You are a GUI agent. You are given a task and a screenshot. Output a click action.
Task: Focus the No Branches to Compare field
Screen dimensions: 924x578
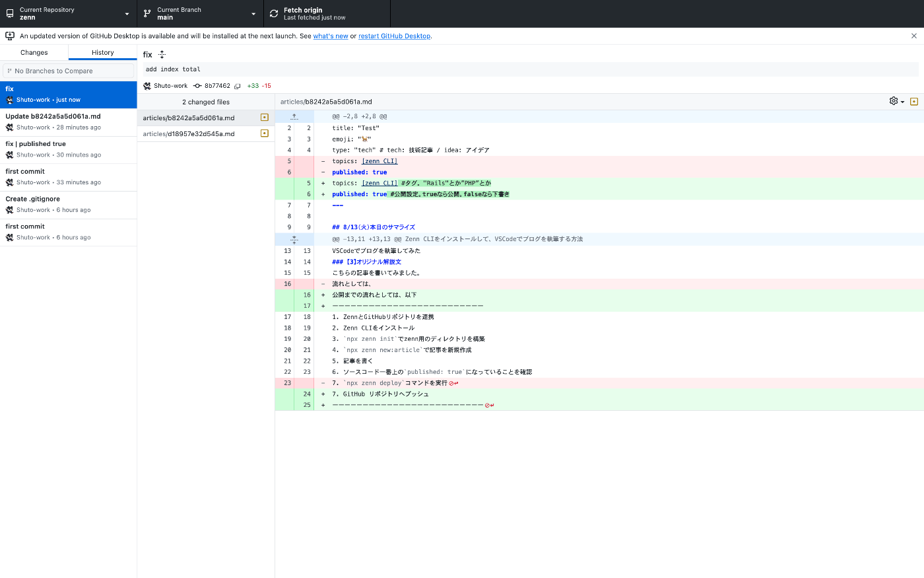[69, 71]
